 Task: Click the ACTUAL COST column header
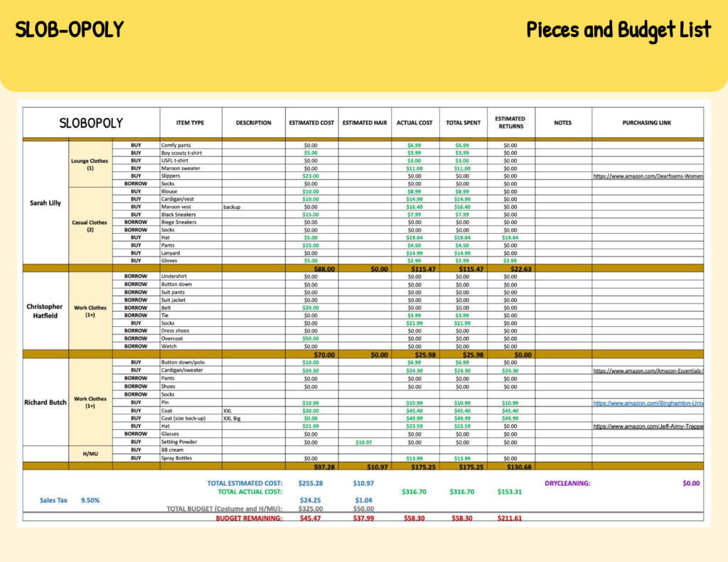click(414, 123)
